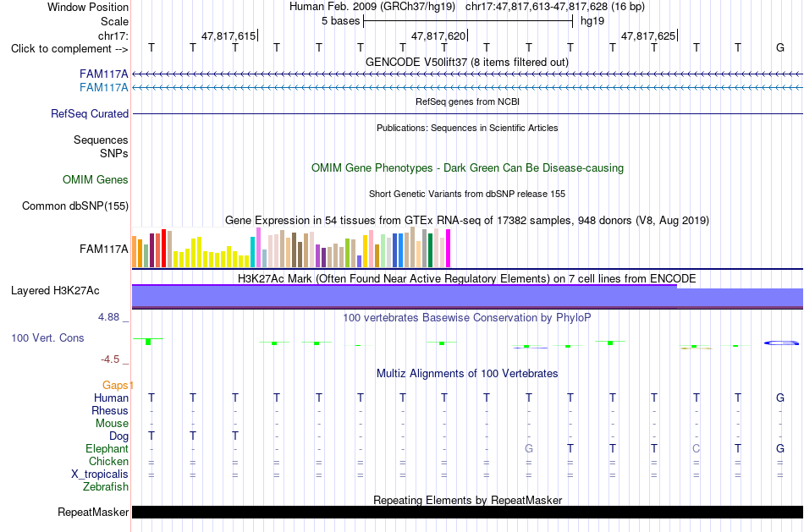Click the magenta bar in GTEx expression chart
This screenshot has width=804, height=532.
pyautogui.click(x=449, y=248)
